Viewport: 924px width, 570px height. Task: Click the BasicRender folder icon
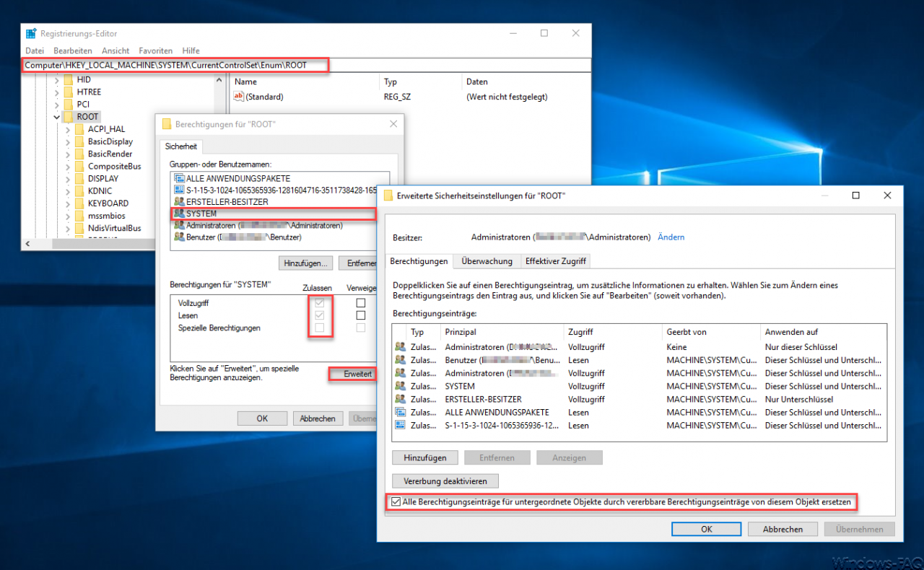(79, 154)
